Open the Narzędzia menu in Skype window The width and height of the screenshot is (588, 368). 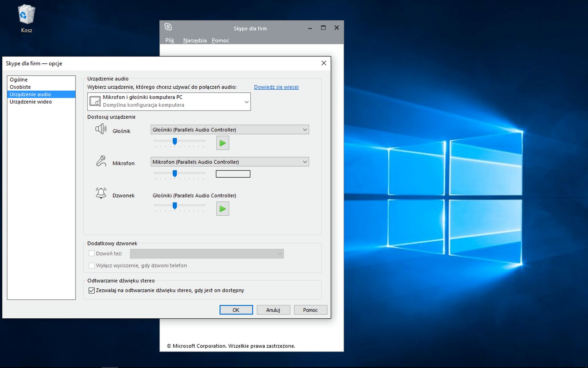pyautogui.click(x=195, y=40)
